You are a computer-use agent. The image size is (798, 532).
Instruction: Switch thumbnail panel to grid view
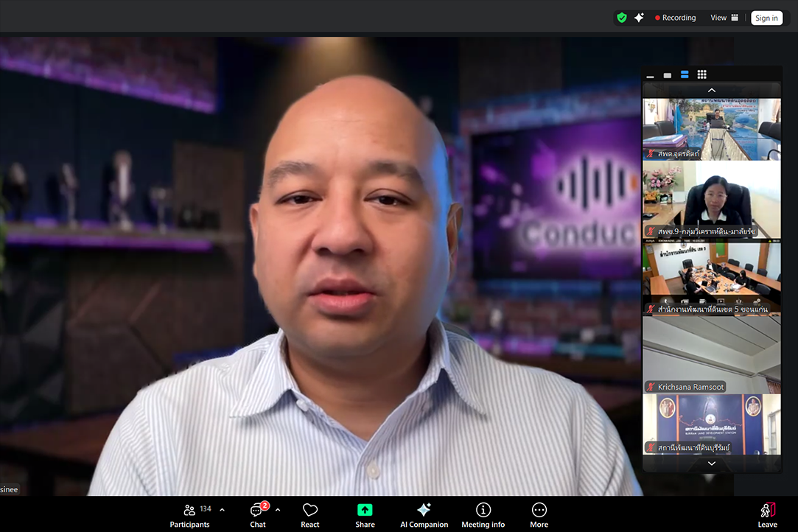701,74
